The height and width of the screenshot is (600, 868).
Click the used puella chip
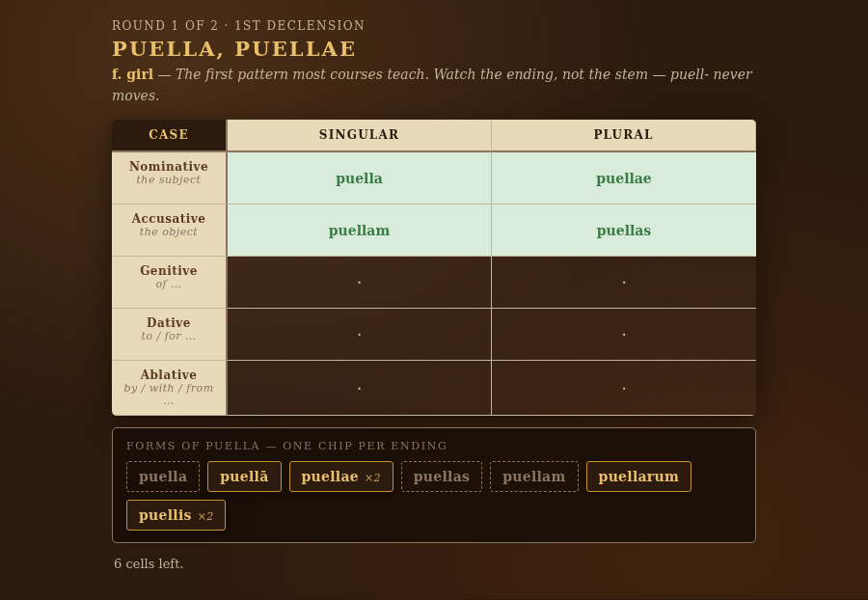pos(163,477)
